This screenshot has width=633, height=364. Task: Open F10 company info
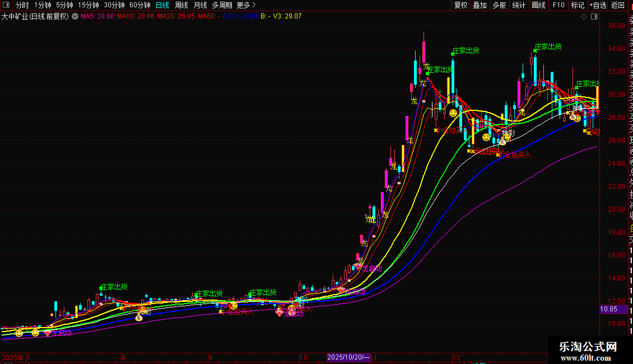pos(558,5)
